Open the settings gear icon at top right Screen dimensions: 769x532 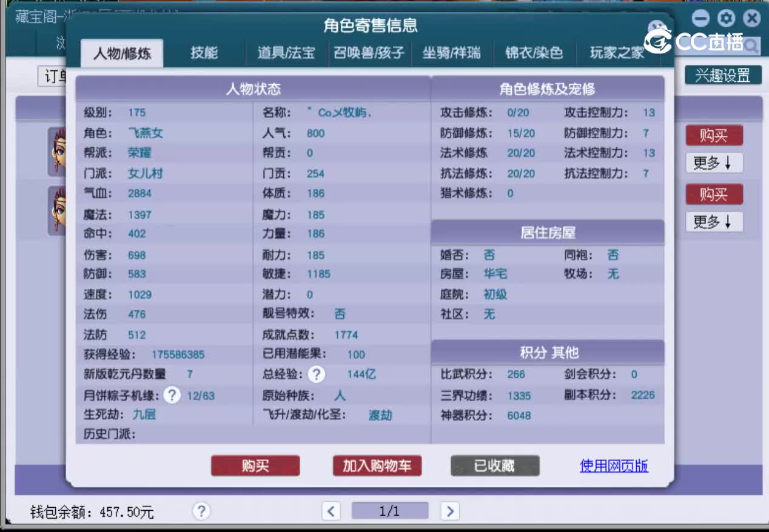(x=726, y=19)
